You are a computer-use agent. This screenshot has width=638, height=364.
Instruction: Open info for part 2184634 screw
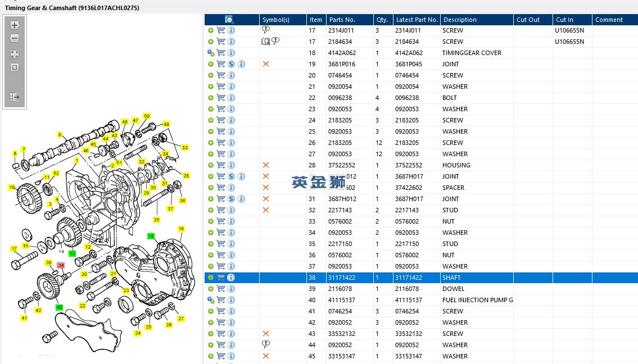[230, 42]
